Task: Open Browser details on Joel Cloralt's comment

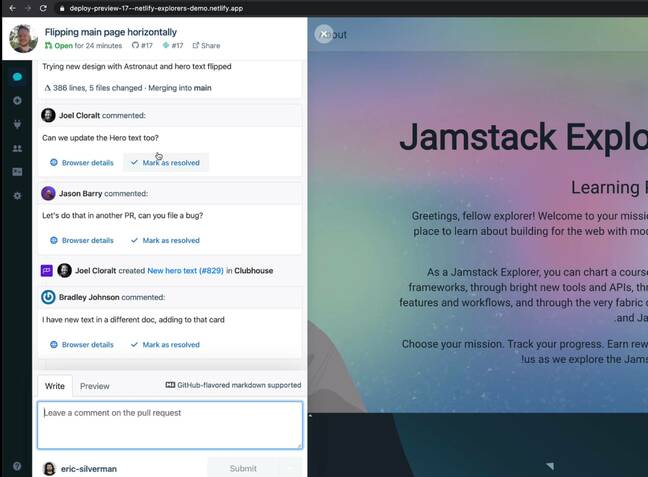Action: coord(82,163)
